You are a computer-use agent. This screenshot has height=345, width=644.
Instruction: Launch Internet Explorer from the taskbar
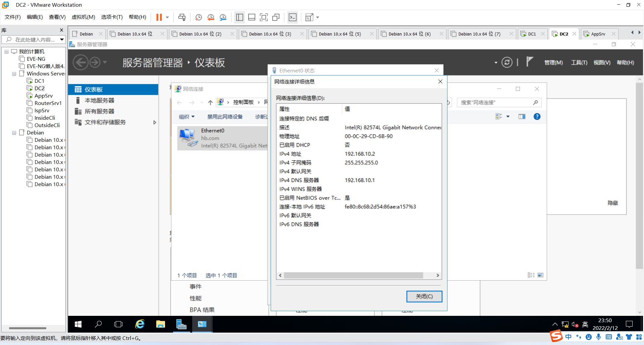coord(140,324)
